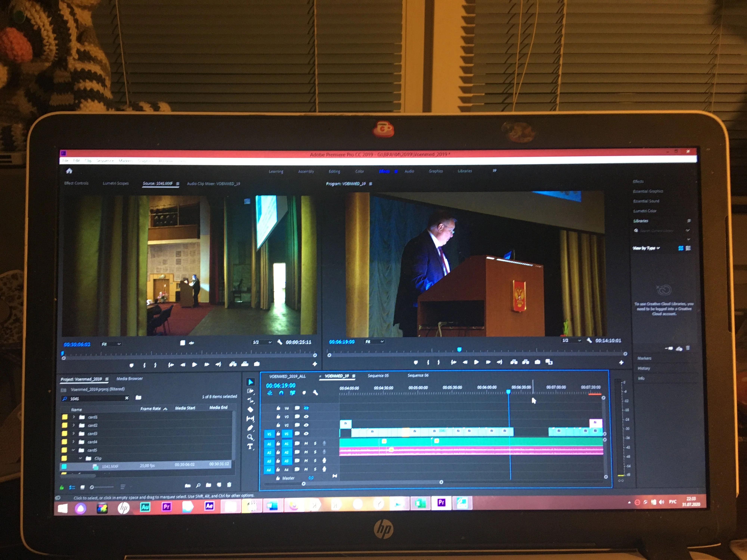747x560 pixels.
Task: Select the Razor tool in tools panel
Action: point(250,409)
